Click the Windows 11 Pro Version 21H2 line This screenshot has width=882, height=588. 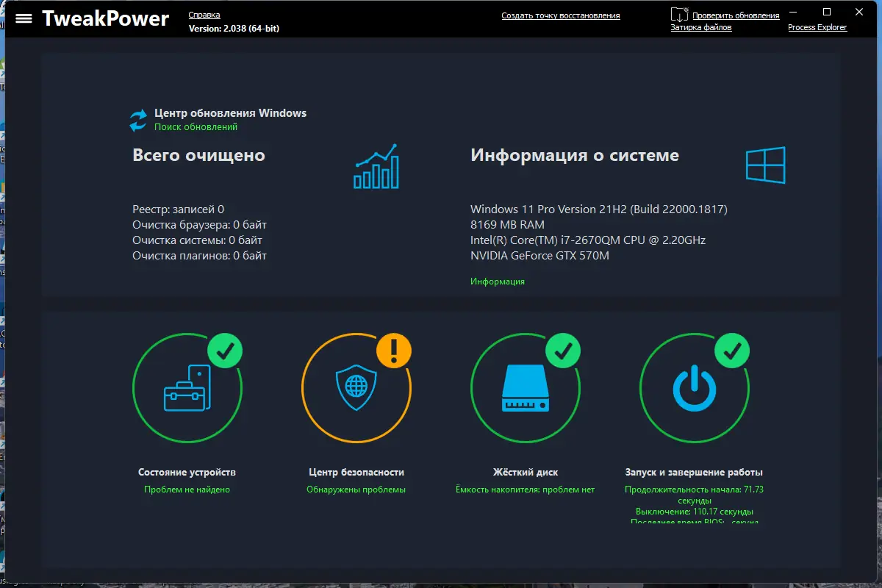tap(599, 209)
